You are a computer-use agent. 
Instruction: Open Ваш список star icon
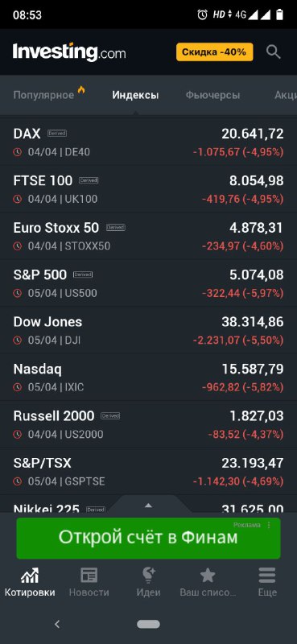208,576
